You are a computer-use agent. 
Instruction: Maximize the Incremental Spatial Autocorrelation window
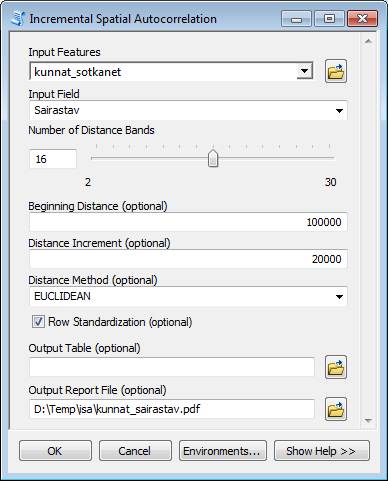[x=329, y=18]
